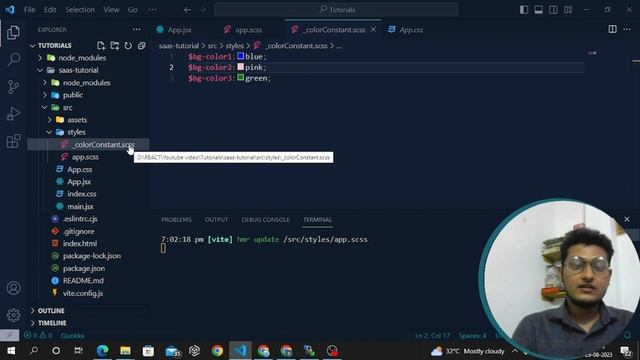This screenshot has width=640, height=360.
Task: Open the Explorer view in activity bar
Action: click(13, 33)
